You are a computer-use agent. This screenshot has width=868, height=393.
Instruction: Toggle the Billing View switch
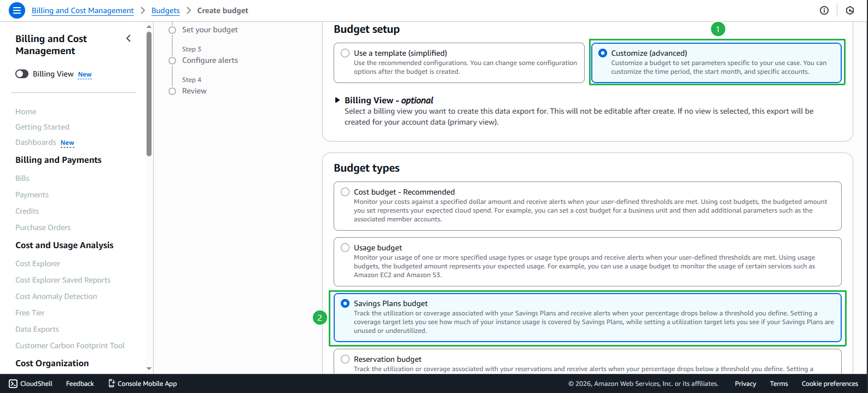[x=22, y=74]
